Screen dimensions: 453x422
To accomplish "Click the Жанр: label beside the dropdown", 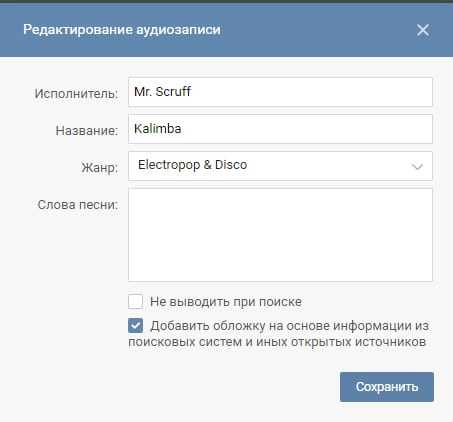I will tap(100, 167).
